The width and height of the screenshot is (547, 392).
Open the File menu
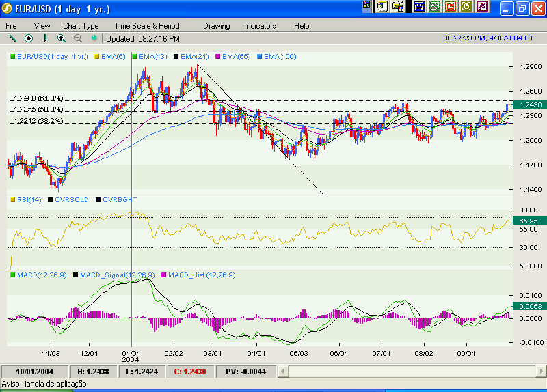pyautogui.click(x=11, y=25)
